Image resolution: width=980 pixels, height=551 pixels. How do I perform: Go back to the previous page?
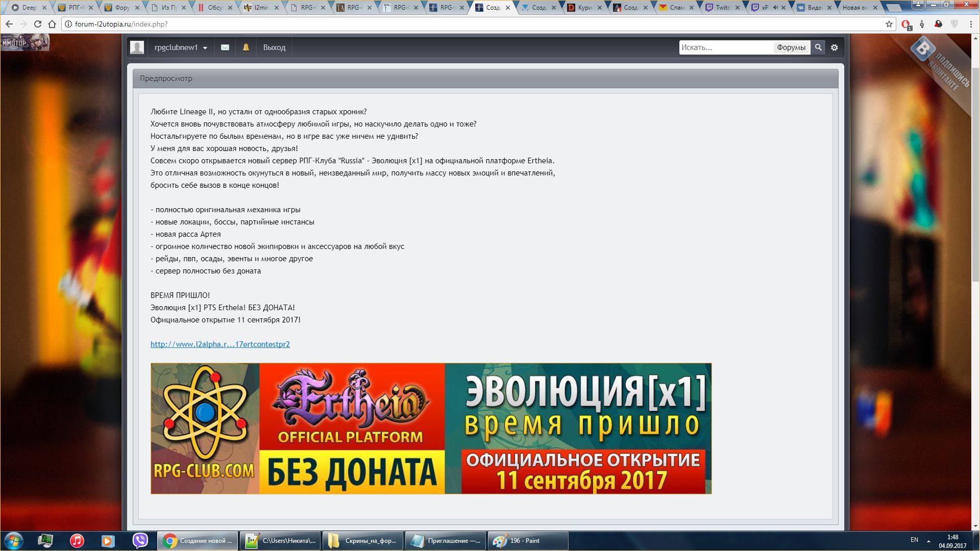(9, 24)
